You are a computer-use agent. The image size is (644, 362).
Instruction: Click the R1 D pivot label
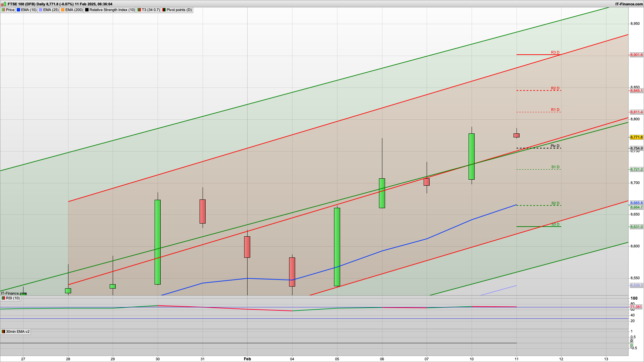click(555, 110)
